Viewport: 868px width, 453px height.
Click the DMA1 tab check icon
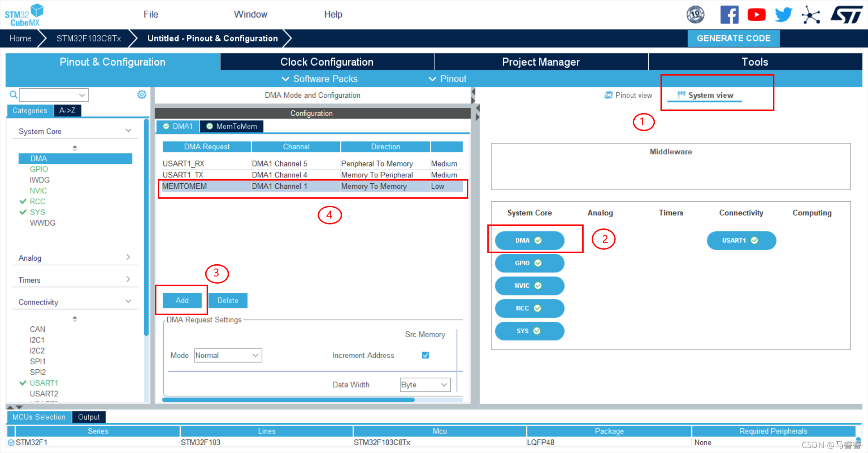click(x=166, y=126)
